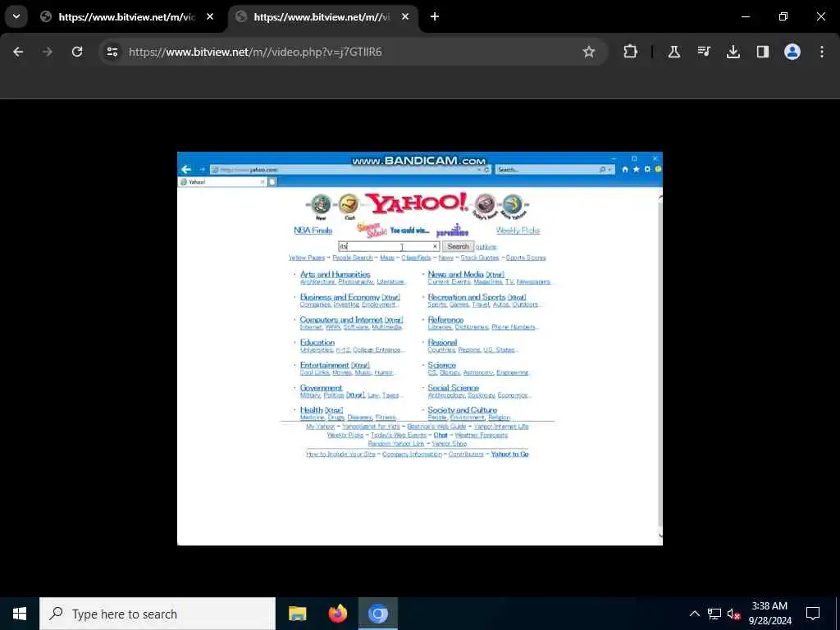Open the Reference category
840x630 pixels.
[x=445, y=320]
